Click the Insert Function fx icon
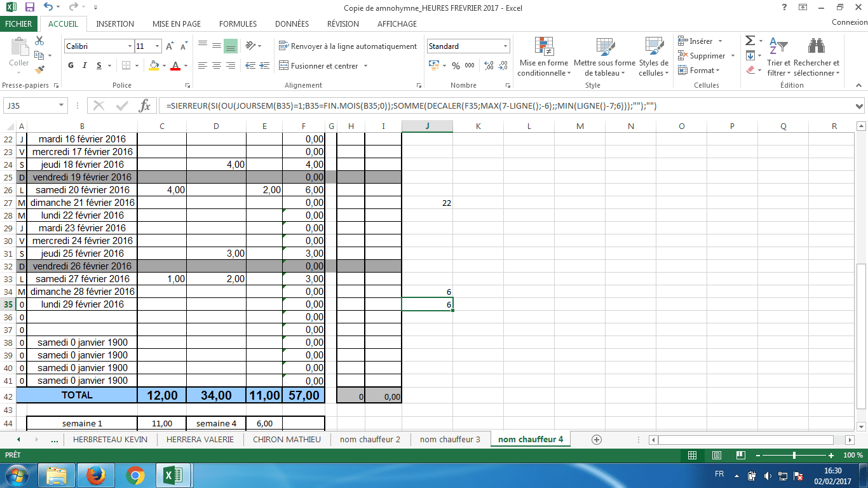Viewport: 868px width, 488px height. [x=144, y=105]
